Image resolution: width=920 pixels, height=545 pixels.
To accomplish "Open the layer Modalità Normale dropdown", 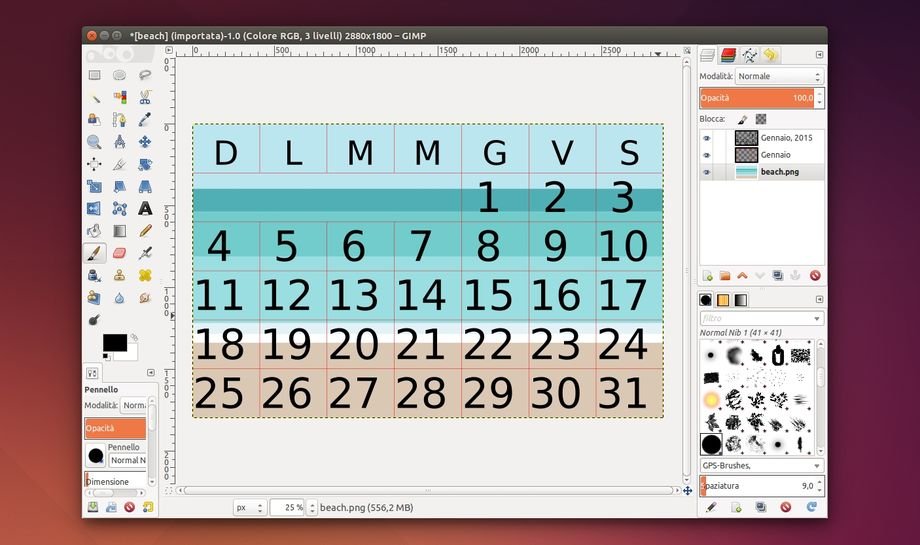I will click(x=779, y=76).
